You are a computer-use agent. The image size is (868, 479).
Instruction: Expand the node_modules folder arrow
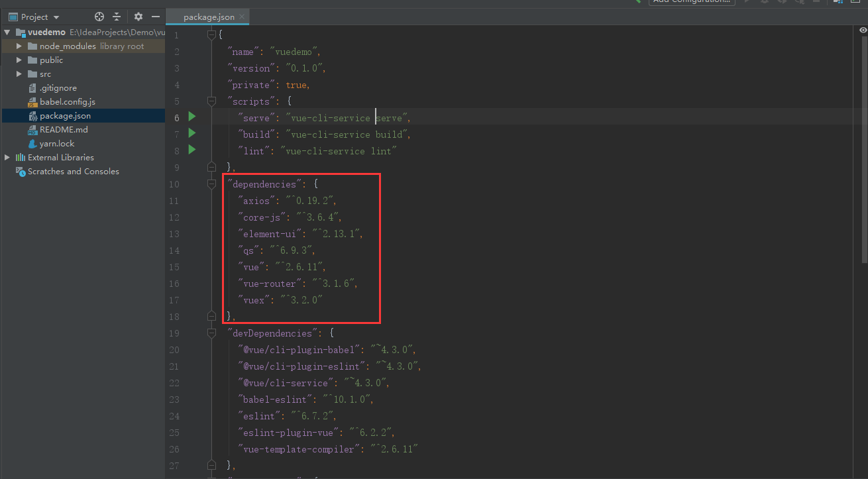click(x=20, y=46)
